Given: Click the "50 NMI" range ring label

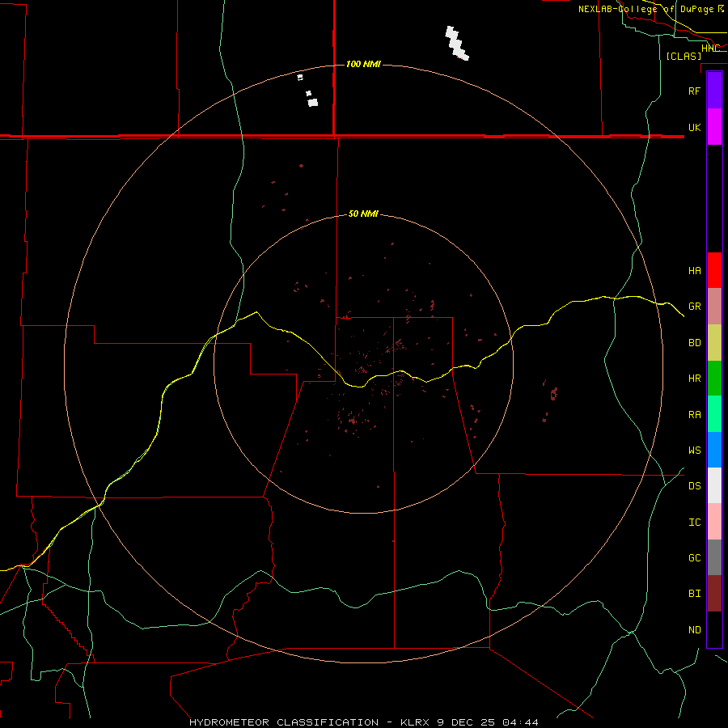Looking at the screenshot, I should [x=363, y=214].
